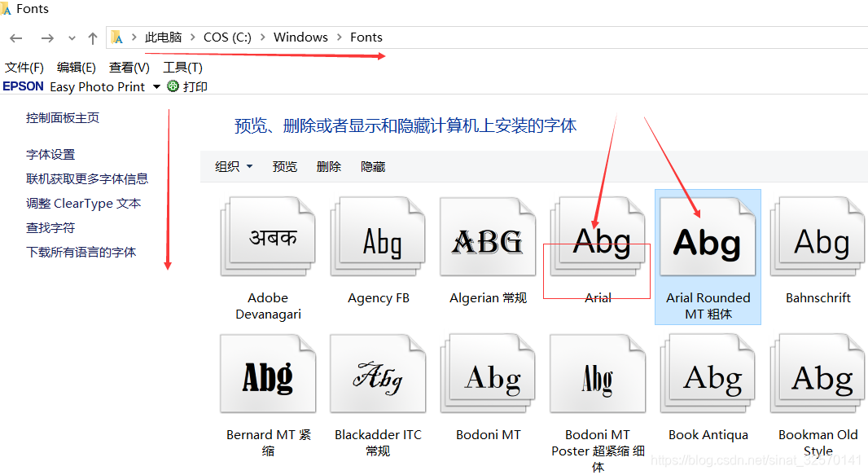This screenshot has height=475, width=868.
Task: Click the 隐藏 toolbar button
Action: click(x=373, y=167)
